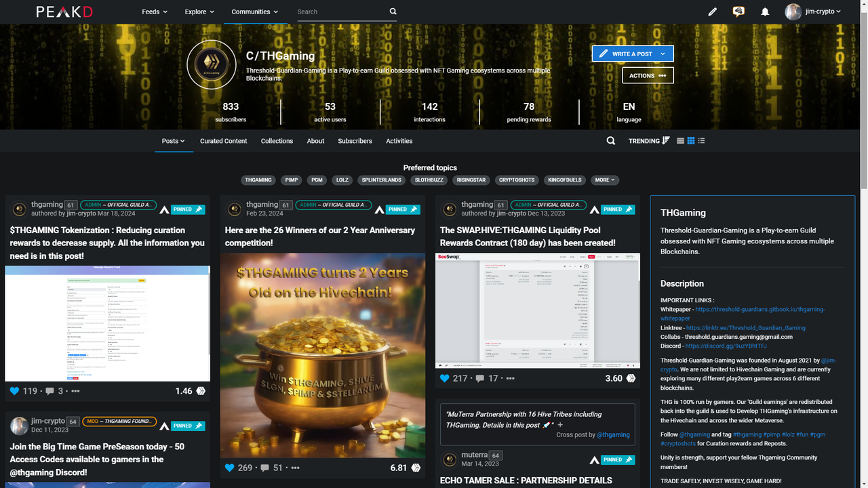Image resolution: width=868 pixels, height=488 pixels.
Task: Switch to the compact list view layout
Action: coord(701,141)
